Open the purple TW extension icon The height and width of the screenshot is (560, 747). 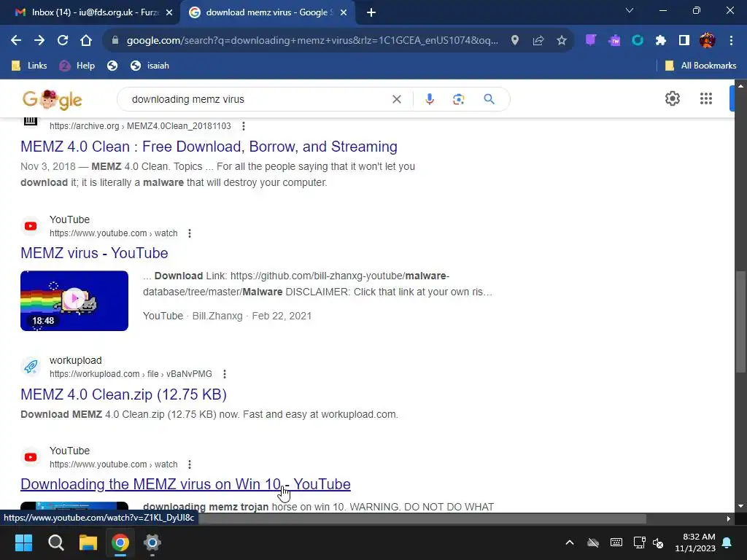coord(614,41)
